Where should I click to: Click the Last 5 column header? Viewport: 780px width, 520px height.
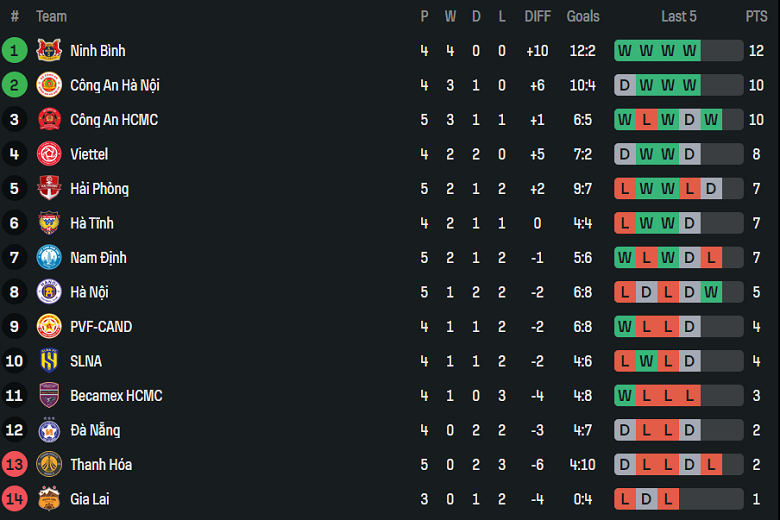[x=679, y=16]
